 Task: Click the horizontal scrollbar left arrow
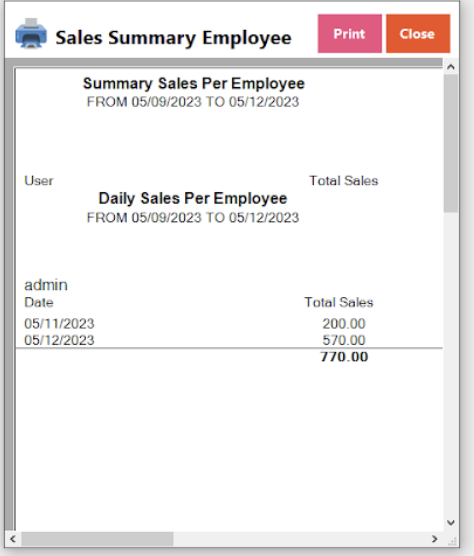tap(13, 539)
